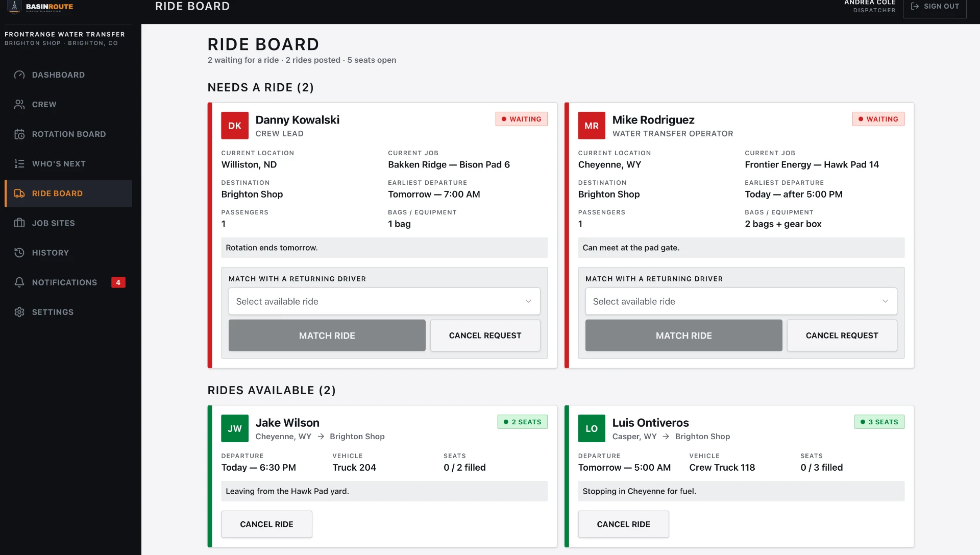Cancel Danny Kowalski's ride request
Image resolution: width=980 pixels, height=555 pixels.
point(485,335)
